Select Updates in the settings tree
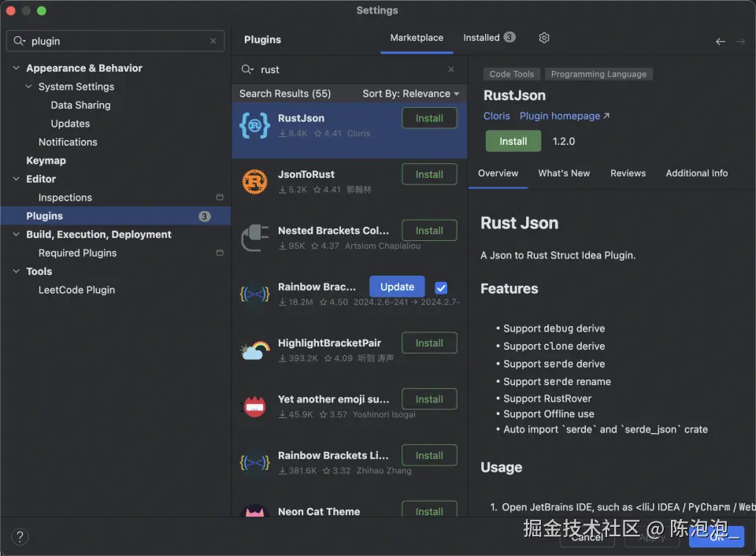The image size is (756, 556). click(x=70, y=124)
